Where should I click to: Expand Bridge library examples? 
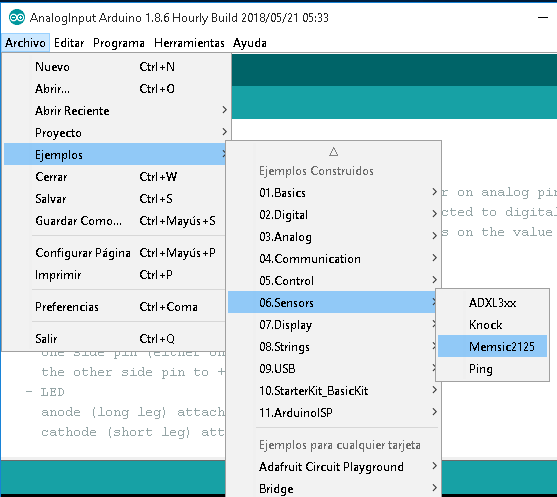point(333,489)
